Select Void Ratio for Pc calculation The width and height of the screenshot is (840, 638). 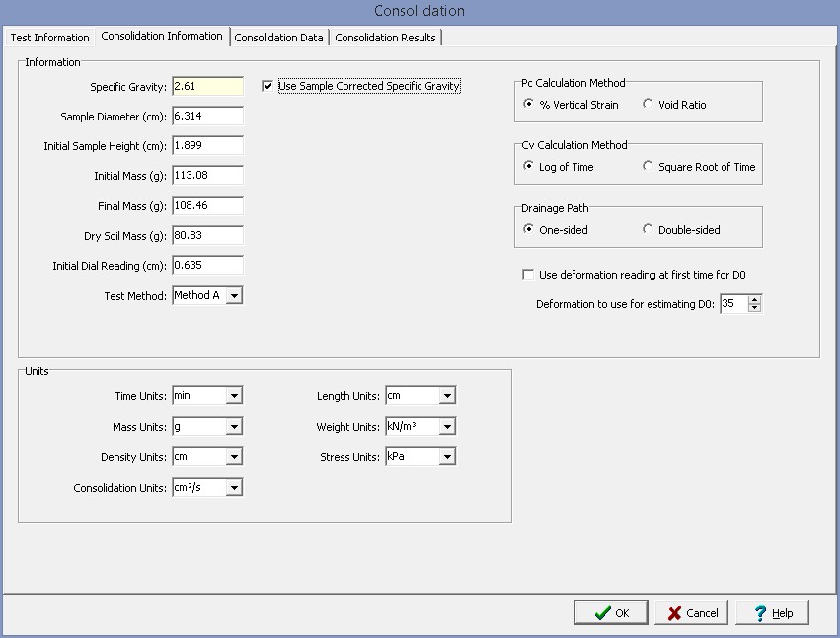click(649, 105)
